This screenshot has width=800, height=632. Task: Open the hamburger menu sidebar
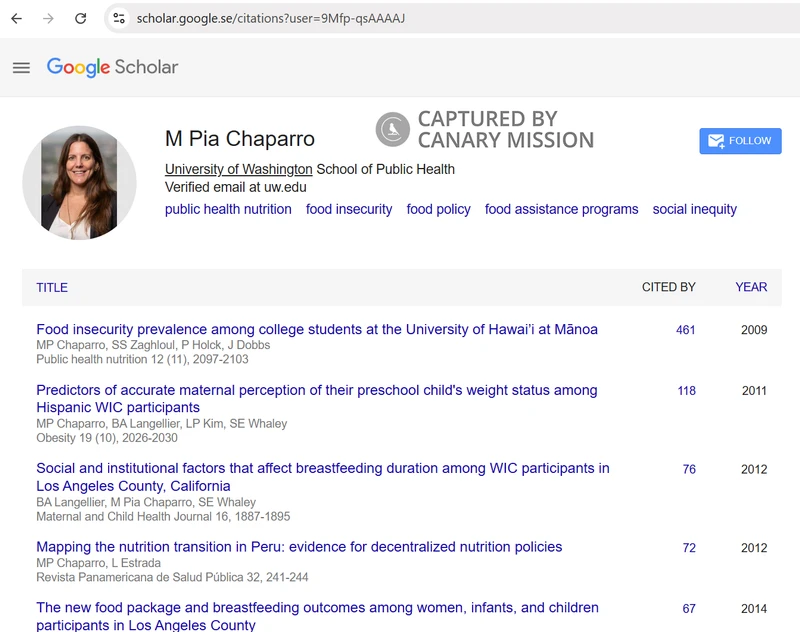(21, 68)
